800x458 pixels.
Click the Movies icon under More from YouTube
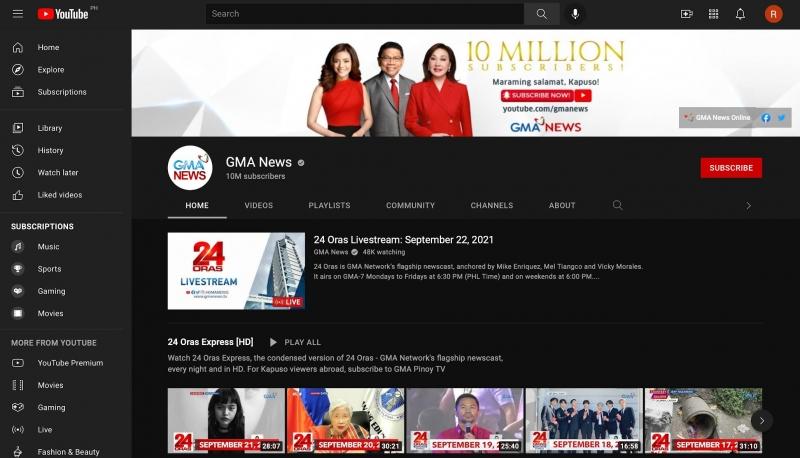coord(18,385)
